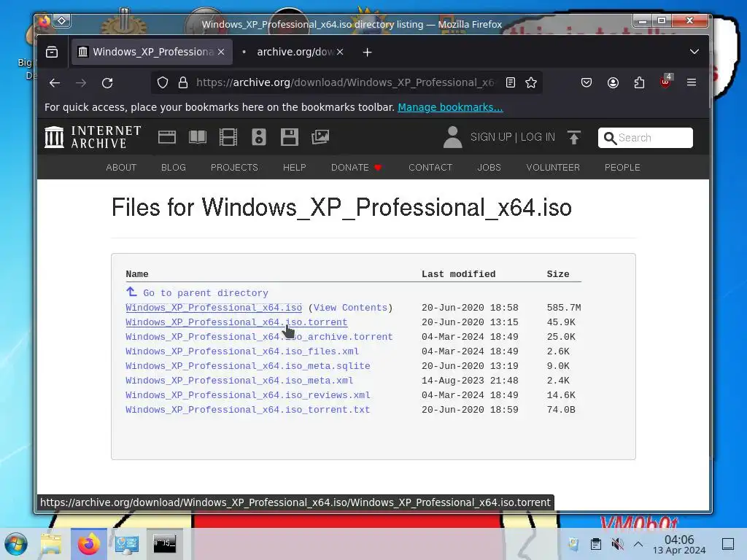Open the HELP menu item

tap(295, 168)
